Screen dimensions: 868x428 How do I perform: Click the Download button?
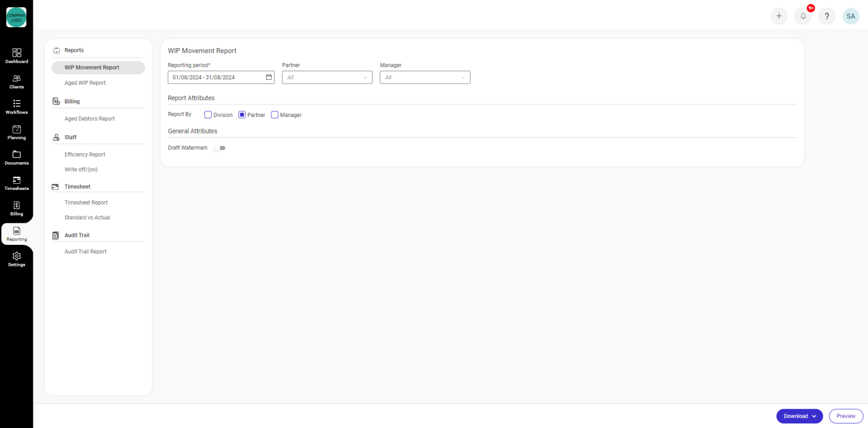click(x=795, y=416)
